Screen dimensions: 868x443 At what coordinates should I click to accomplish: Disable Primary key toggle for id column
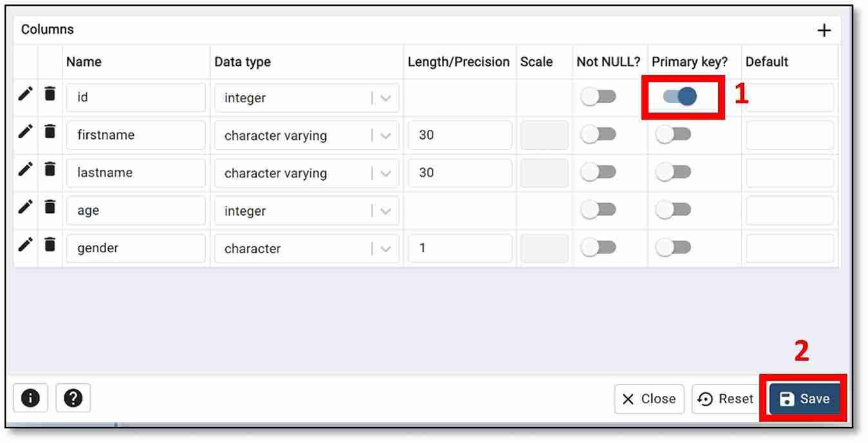pyautogui.click(x=679, y=96)
